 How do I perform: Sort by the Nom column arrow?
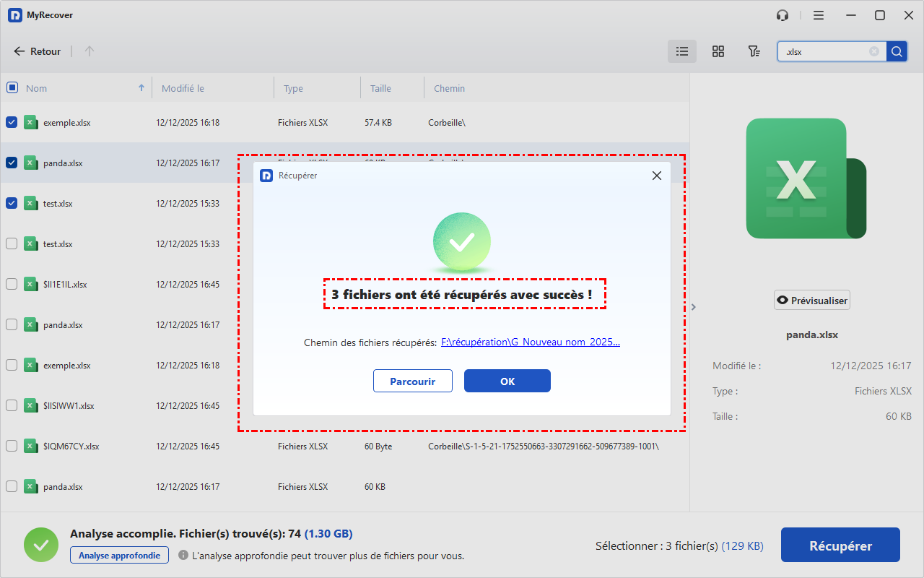(141, 88)
